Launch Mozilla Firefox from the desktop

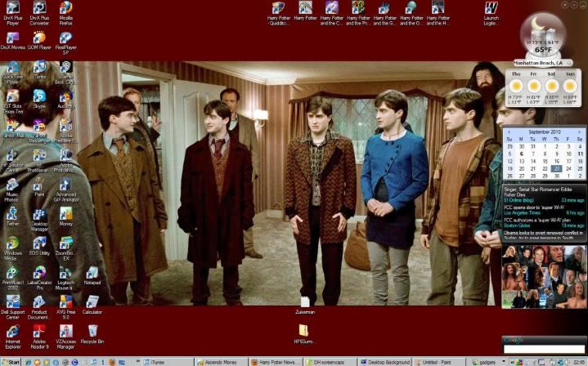(66, 13)
